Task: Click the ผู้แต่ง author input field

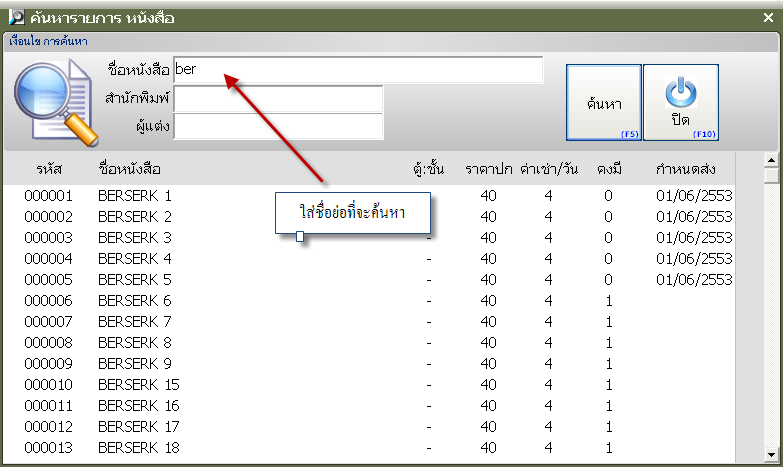Action: click(278, 126)
